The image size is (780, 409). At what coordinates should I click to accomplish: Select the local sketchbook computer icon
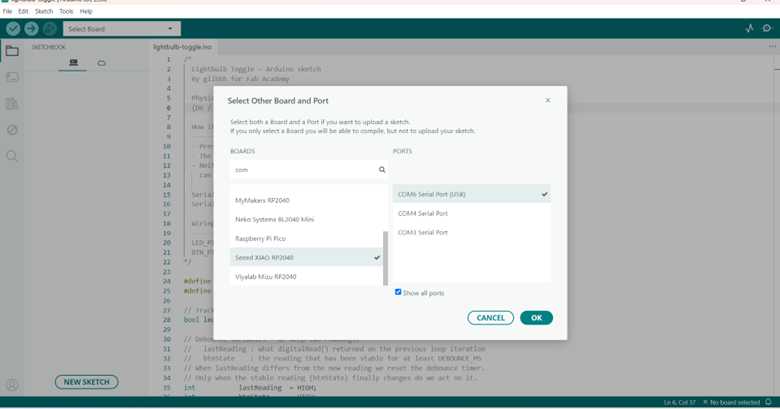(x=73, y=63)
